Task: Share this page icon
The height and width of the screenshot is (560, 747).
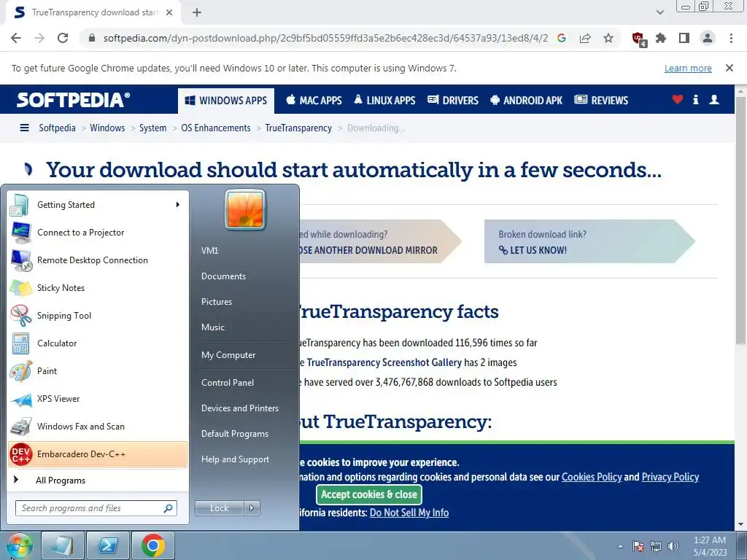Action: click(585, 38)
